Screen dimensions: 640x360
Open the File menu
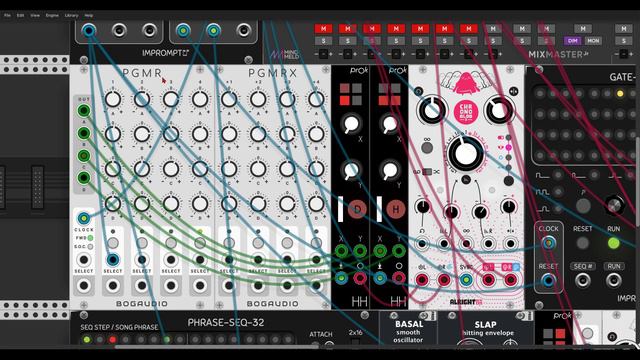[x=7, y=15]
